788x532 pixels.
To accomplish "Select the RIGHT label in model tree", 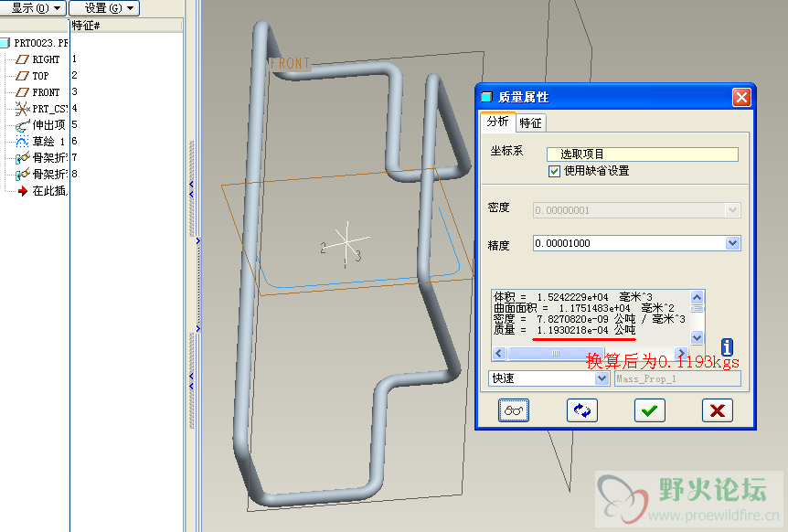I will [47, 59].
